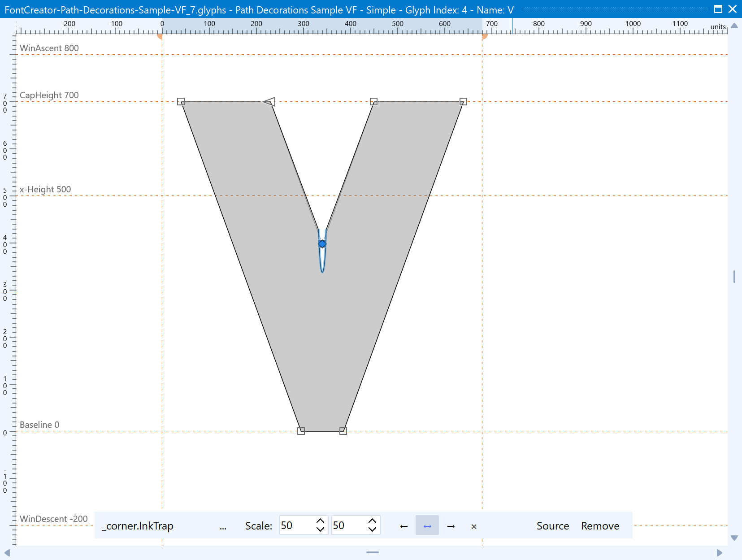
Task: Click the WinAscent 800 guideline label
Action: coord(49,48)
